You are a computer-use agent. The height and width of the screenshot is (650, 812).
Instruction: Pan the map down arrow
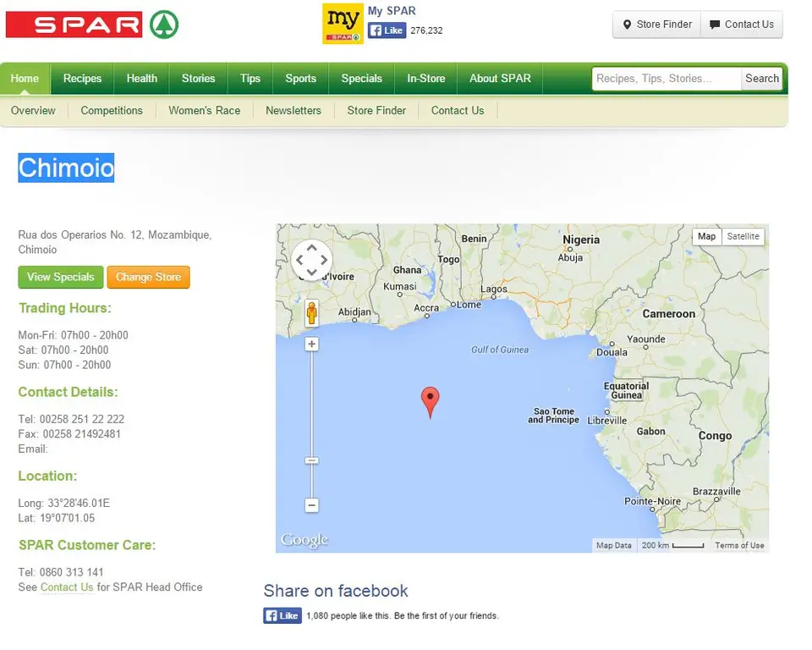[x=311, y=273]
